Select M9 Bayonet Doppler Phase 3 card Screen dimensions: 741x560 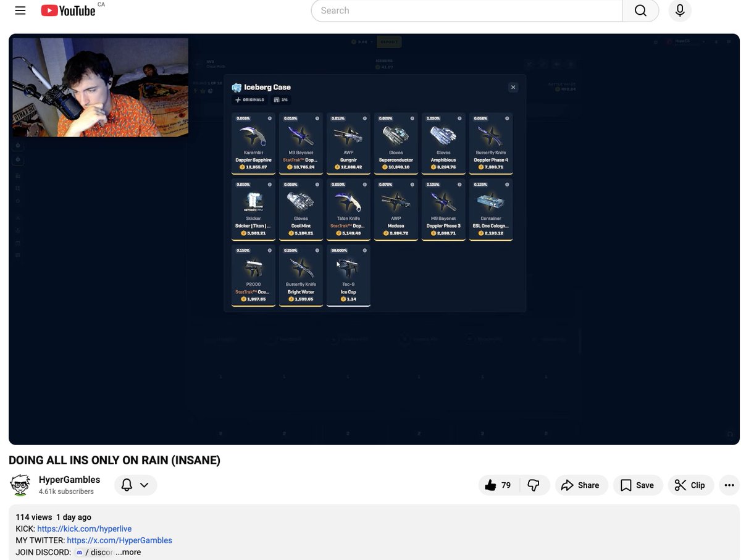tap(443, 209)
